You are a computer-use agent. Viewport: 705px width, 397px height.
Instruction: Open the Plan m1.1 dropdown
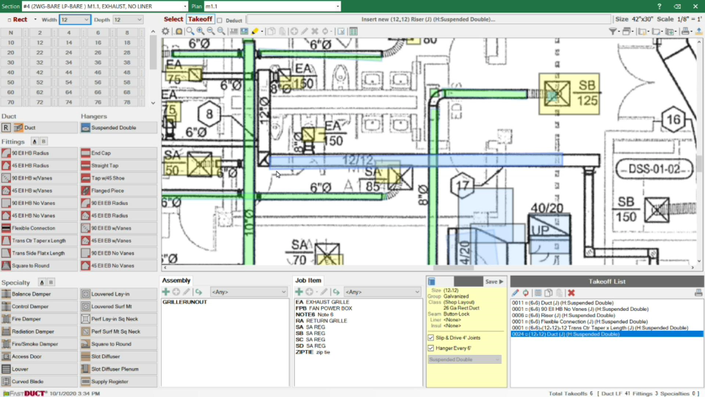pyautogui.click(x=338, y=6)
